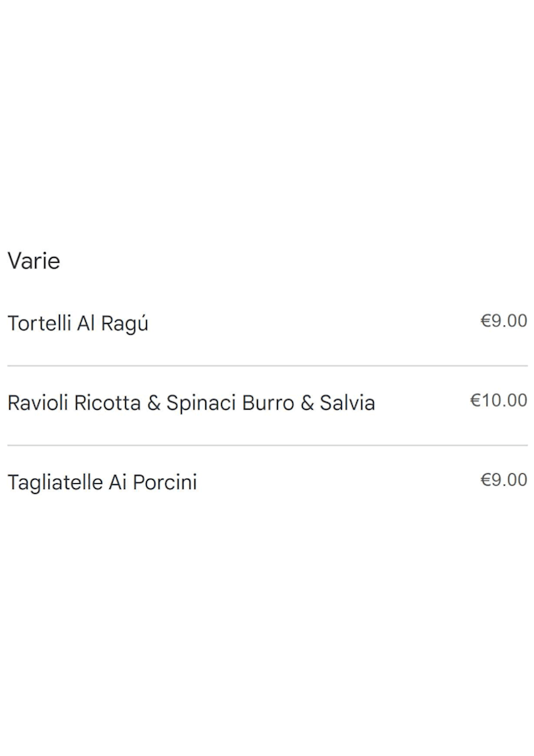This screenshot has width=534, height=756.
Task: Click the €9.00 price for Tagliatelle Ai Porcini
Action: [504, 480]
